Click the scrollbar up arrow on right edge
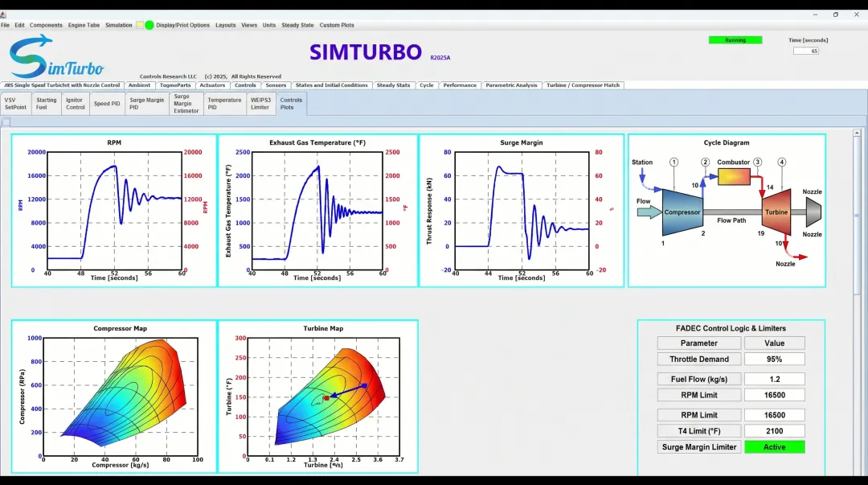 coord(857,133)
